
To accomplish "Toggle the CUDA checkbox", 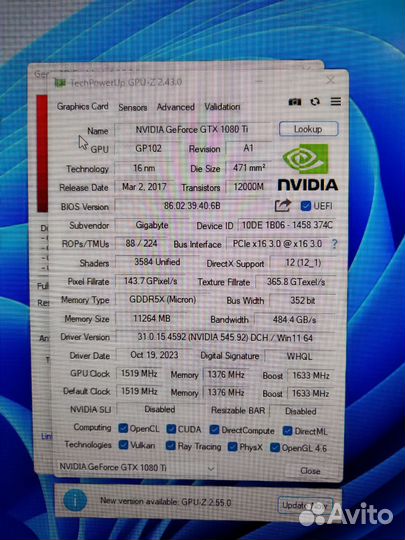I will pos(171,429).
